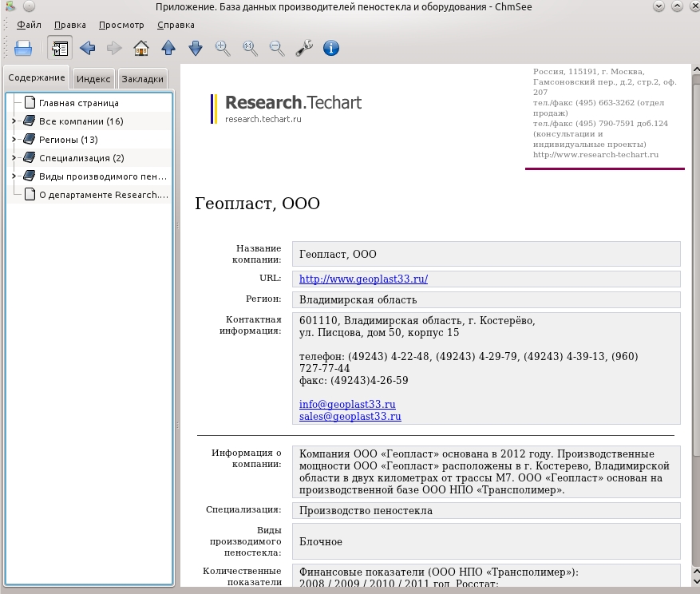Select Все компании (16) tree entry

click(81, 121)
